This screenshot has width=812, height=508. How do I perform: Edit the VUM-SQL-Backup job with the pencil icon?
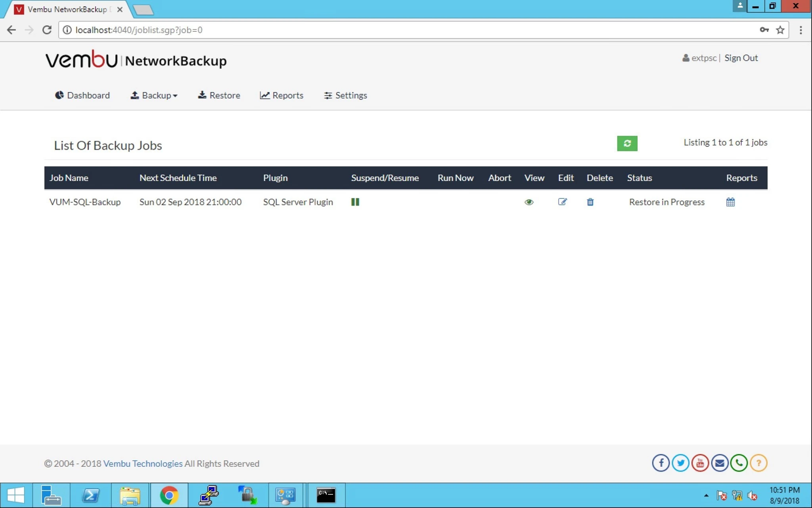(562, 202)
